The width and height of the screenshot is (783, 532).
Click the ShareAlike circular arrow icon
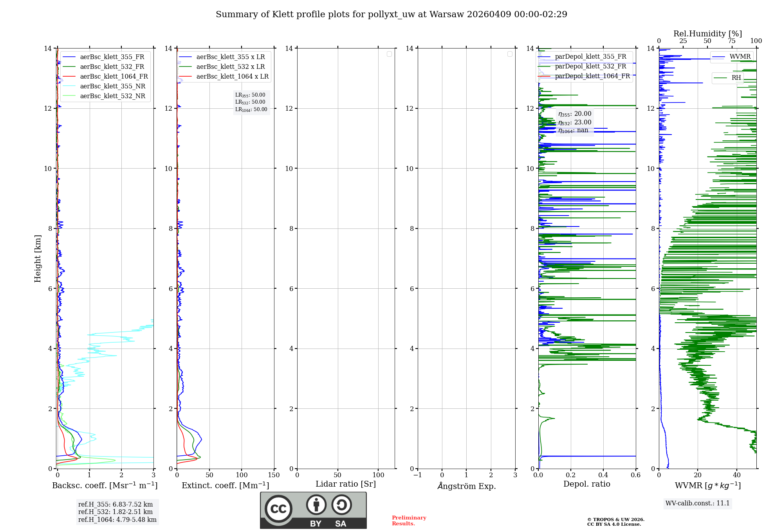coord(341,505)
